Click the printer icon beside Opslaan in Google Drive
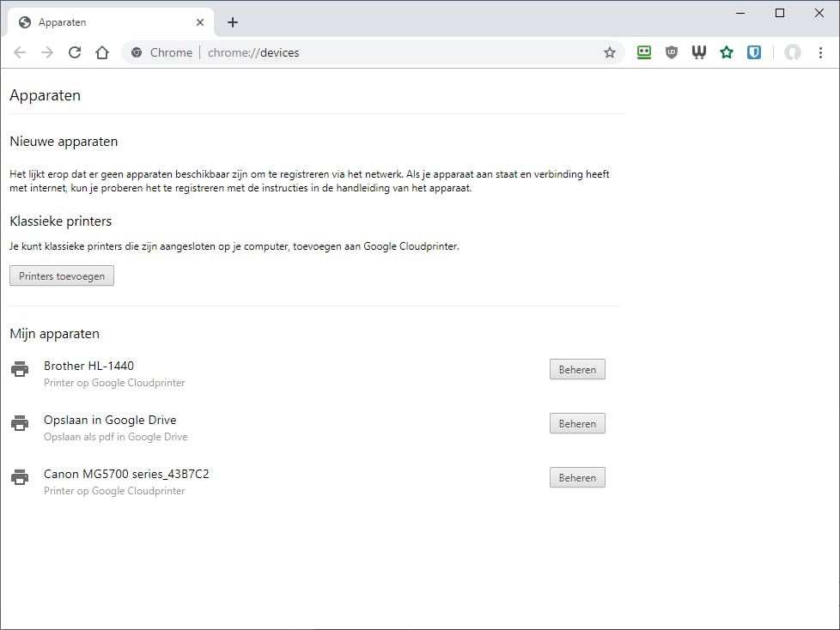The image size is (840, 630). point(20,424)
